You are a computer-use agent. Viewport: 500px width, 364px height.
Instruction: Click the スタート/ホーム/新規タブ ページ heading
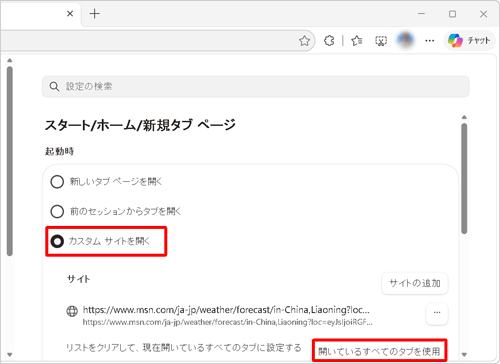point(140,125)
